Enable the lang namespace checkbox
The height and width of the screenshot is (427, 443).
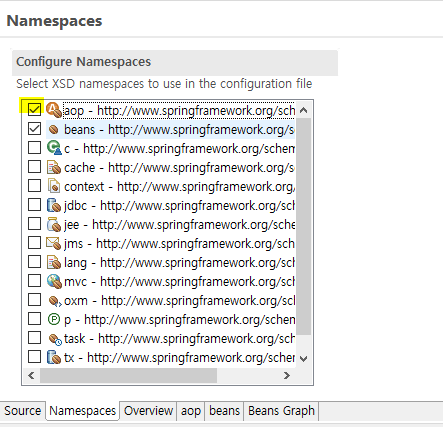pos(34,262)
